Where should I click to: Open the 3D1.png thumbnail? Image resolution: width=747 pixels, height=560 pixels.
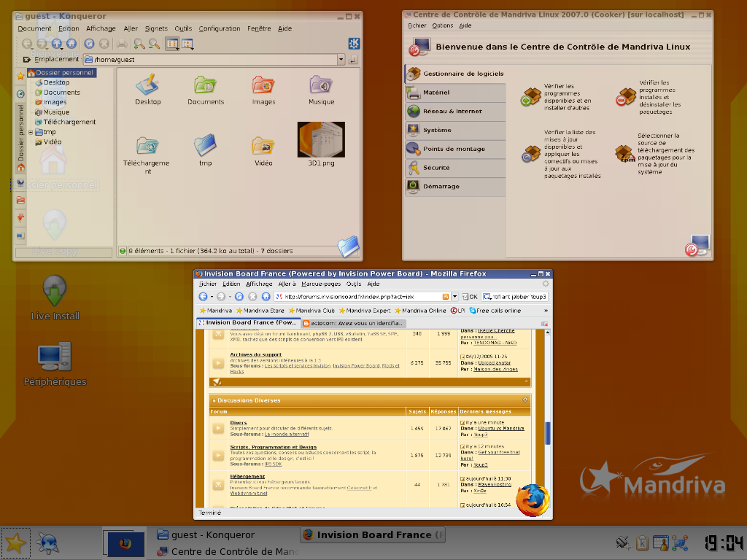tap(321, 139)
